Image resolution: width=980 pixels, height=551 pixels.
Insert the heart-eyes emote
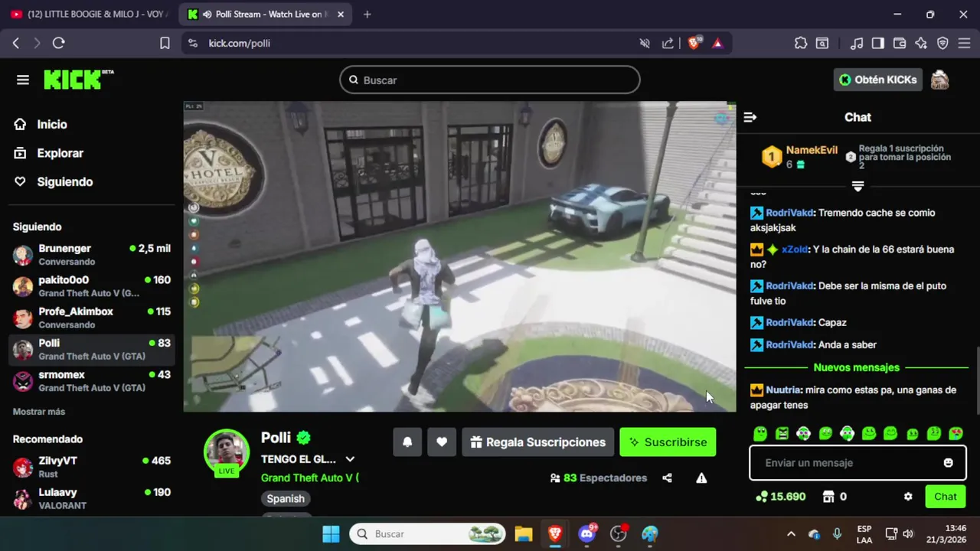(x=955, y=433)
